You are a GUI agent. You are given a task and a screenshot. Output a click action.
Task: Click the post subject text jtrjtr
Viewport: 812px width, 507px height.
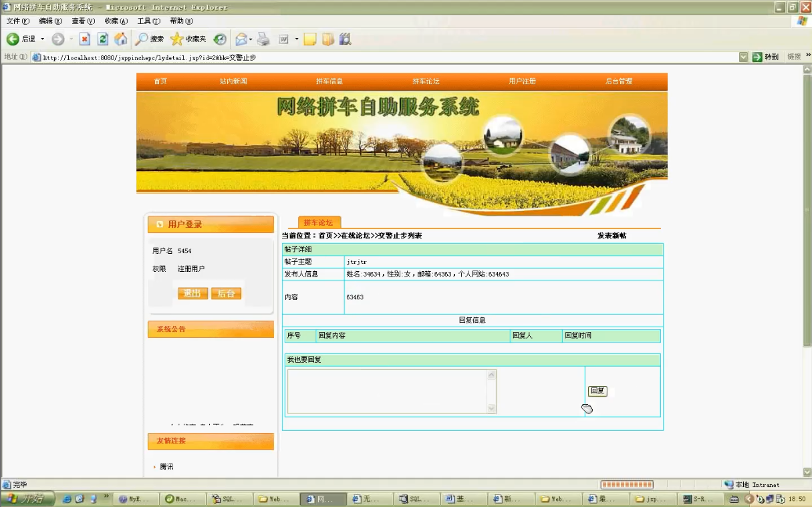pyautogui.click(x=356, y=262)
